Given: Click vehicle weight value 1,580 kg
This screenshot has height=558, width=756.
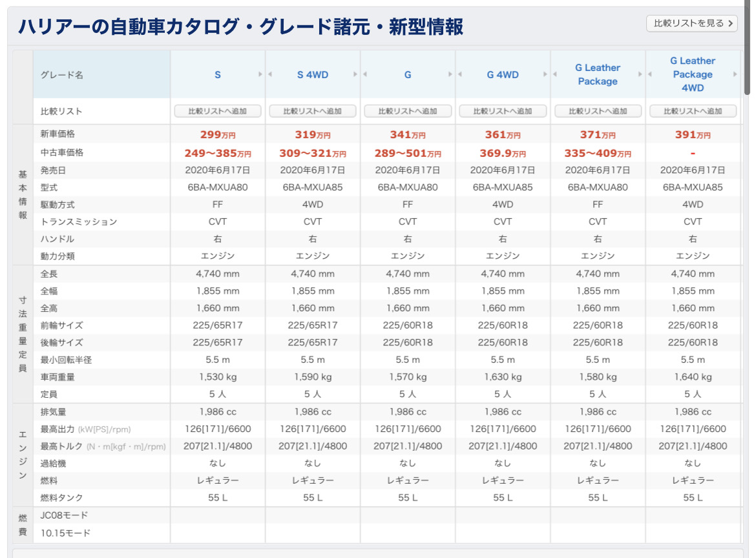Looking at the screenshot, I should (598, 377).
